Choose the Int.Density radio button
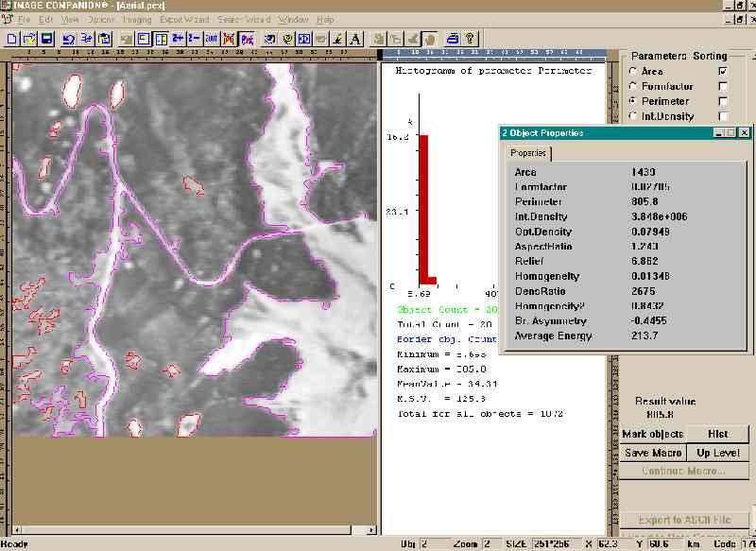Viewport: 756px width, 551px height. (x=631, y=116)
